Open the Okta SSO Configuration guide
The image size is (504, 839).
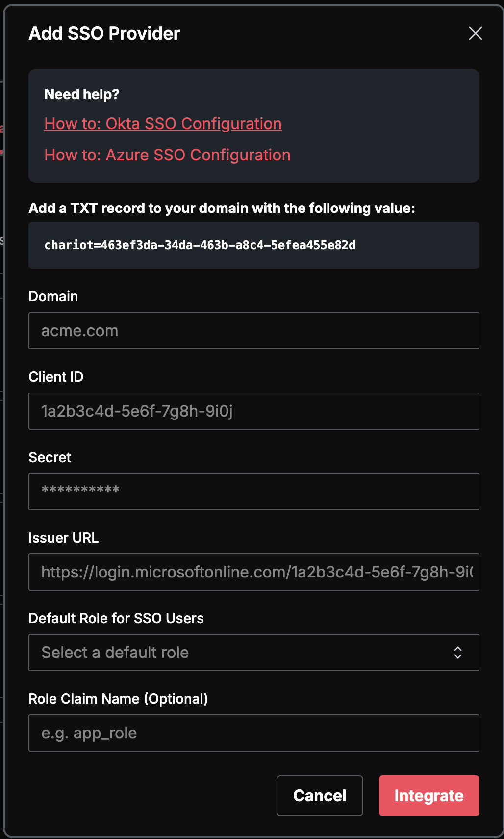point(163,124)
